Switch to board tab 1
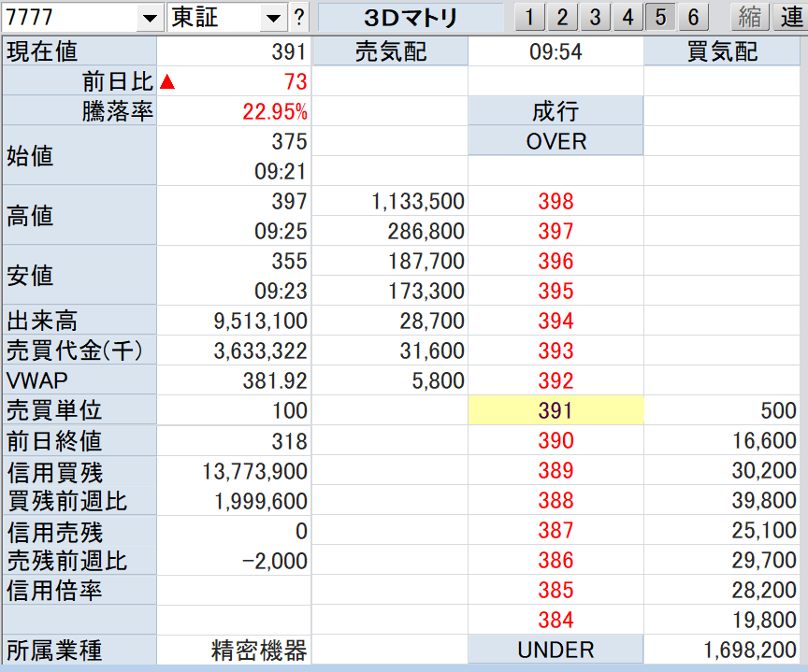 tap(529, 17)
